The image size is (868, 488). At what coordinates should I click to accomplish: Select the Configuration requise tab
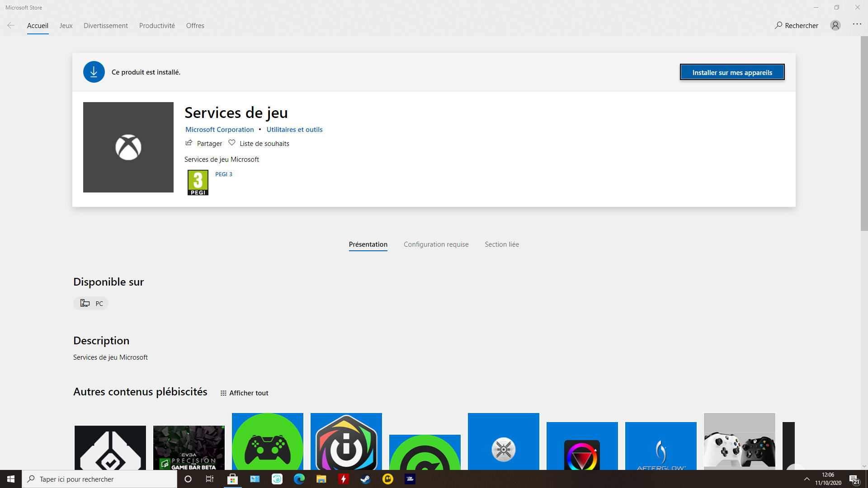click(x=436, y=244)
